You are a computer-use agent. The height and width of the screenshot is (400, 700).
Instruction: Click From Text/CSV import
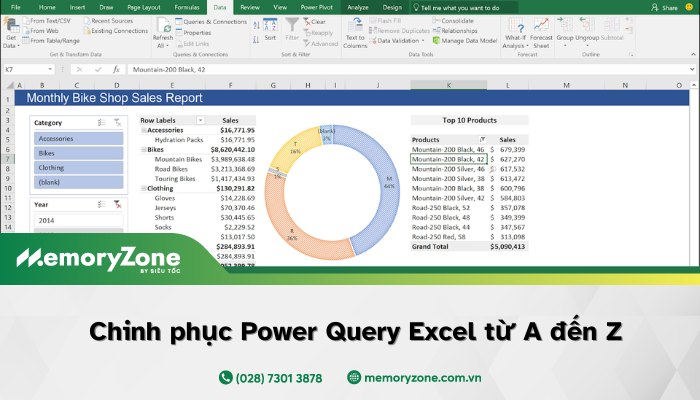[x=46, y=21]
